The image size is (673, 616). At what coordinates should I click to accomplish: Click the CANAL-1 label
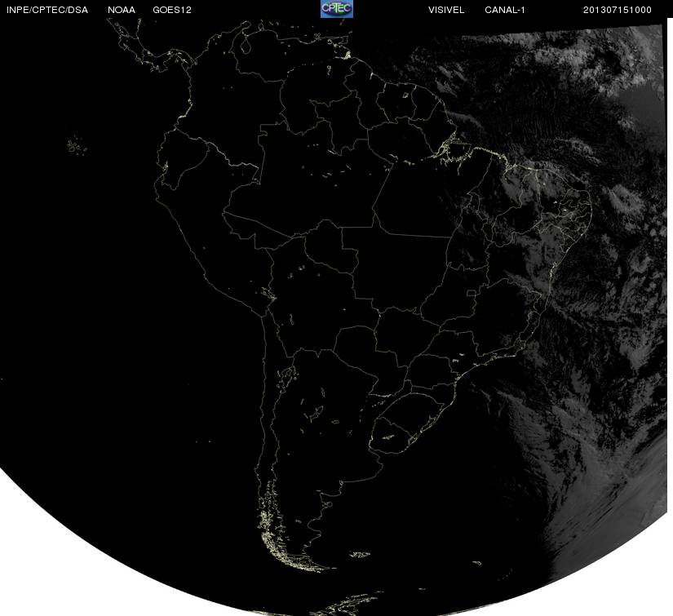pyautogui.click(x=505, y=10)
